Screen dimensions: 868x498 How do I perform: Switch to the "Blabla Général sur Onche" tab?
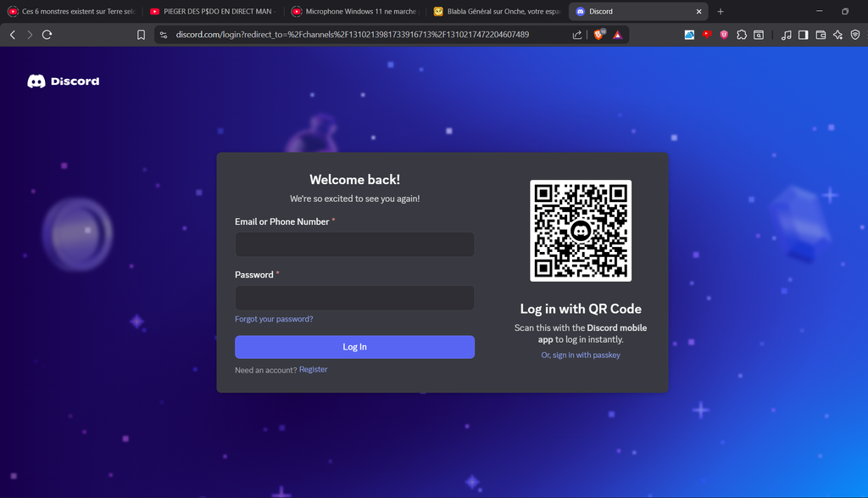pos(496,12)
